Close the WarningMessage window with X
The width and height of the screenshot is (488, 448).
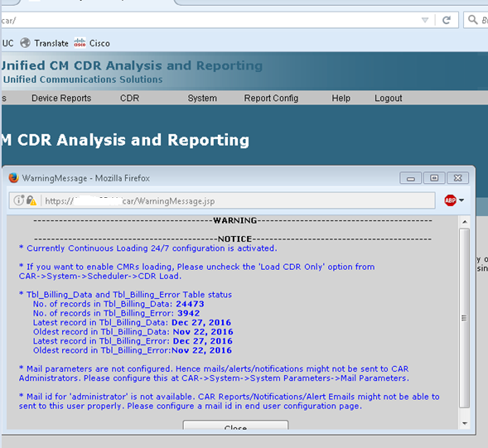click(x=458, y=178)
